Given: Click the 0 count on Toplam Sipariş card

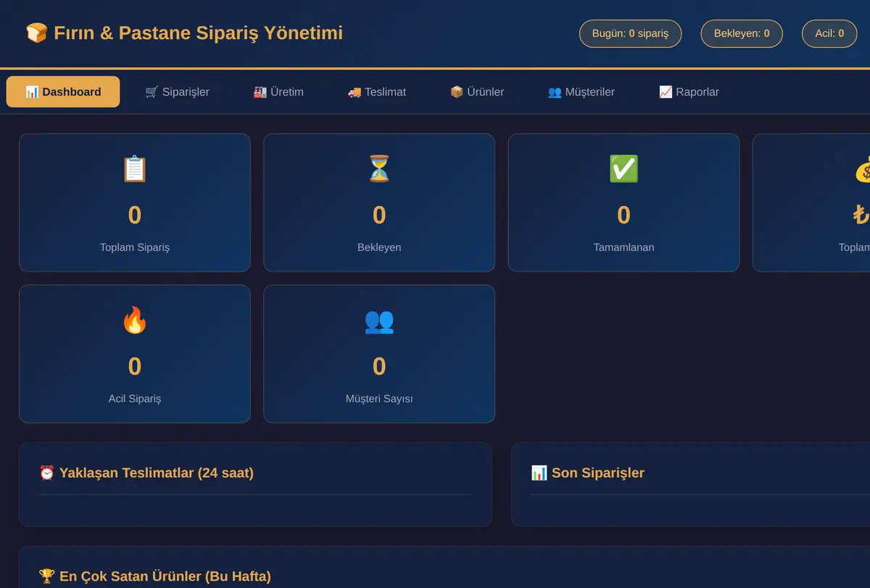Looking at the screenshot, I should tap(135, 215).
